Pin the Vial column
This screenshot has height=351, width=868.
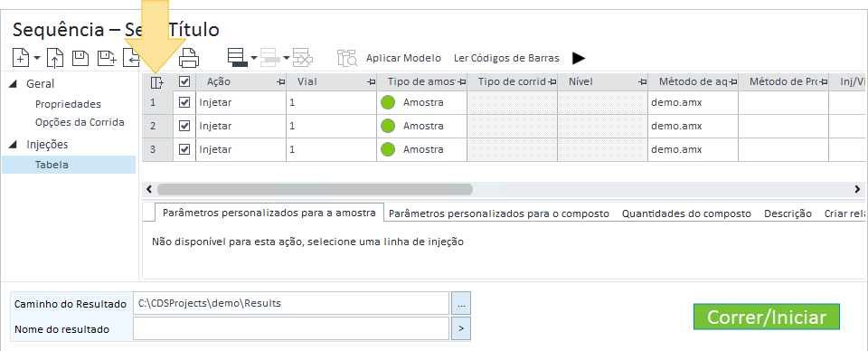tap(371, 82)
